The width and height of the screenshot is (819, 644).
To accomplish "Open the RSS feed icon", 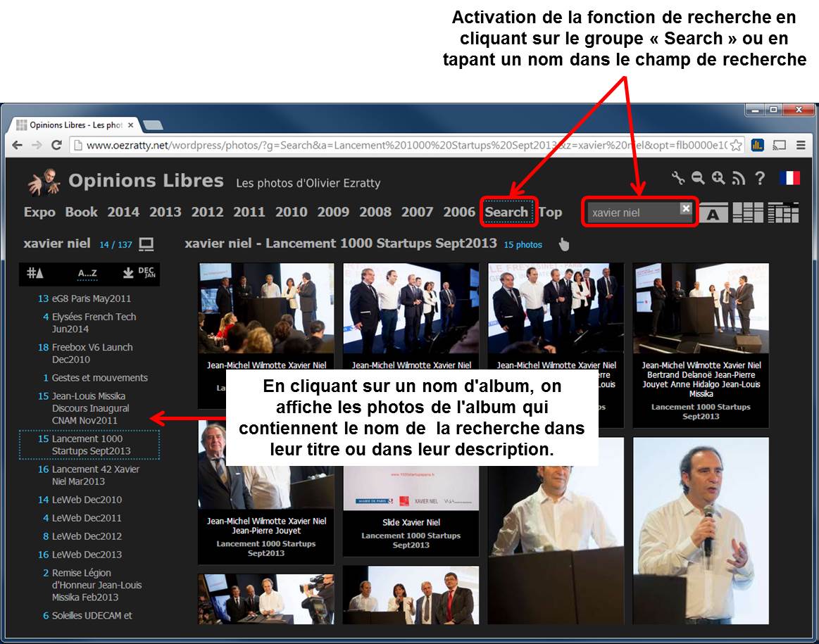I will 738,179.
